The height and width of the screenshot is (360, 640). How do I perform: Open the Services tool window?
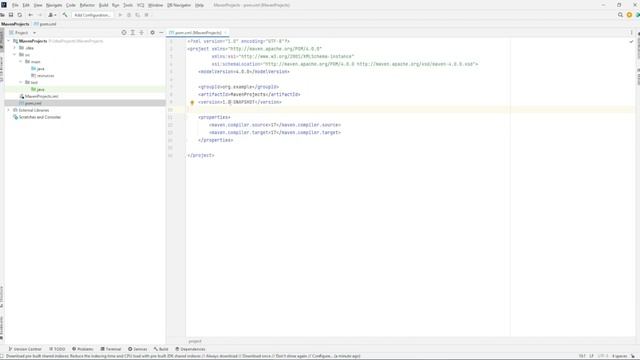[x=138, y=349]
